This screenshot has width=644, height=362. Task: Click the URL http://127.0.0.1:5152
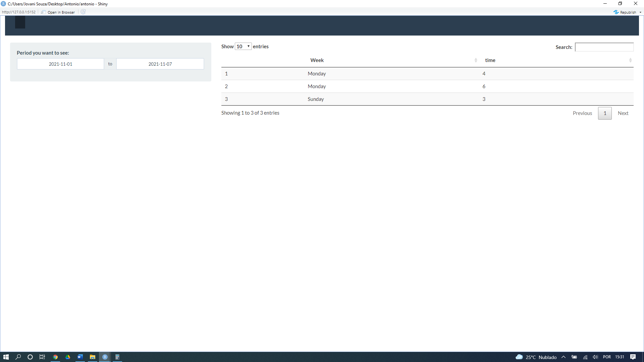pos(19,12)
